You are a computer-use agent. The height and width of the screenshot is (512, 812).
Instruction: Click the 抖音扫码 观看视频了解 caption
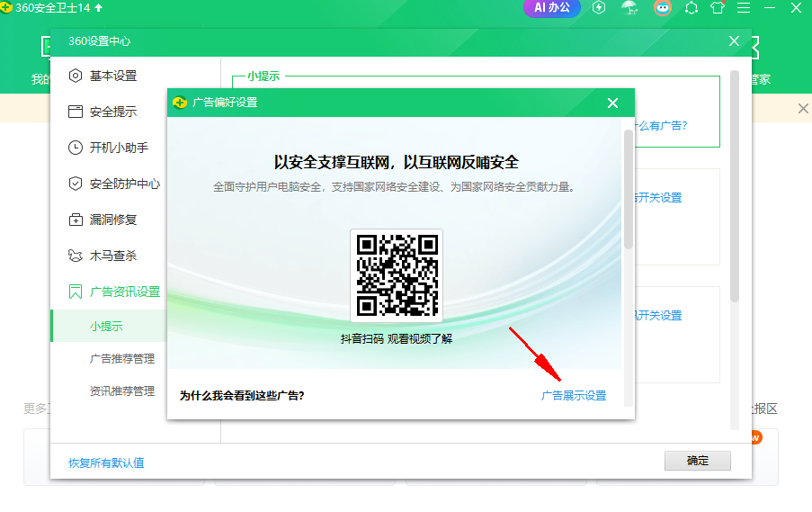(397, 339)
